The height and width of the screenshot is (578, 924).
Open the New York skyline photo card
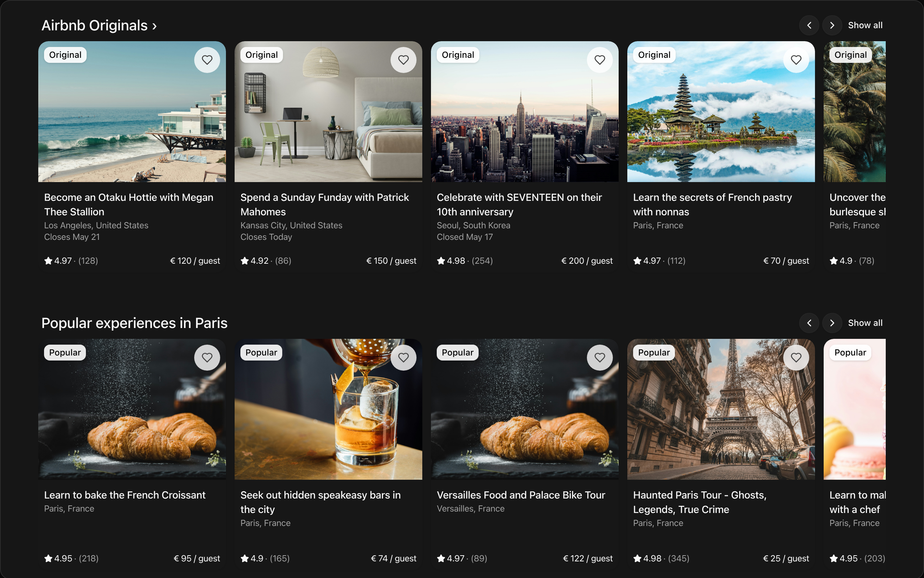click(x=524, y=112)
